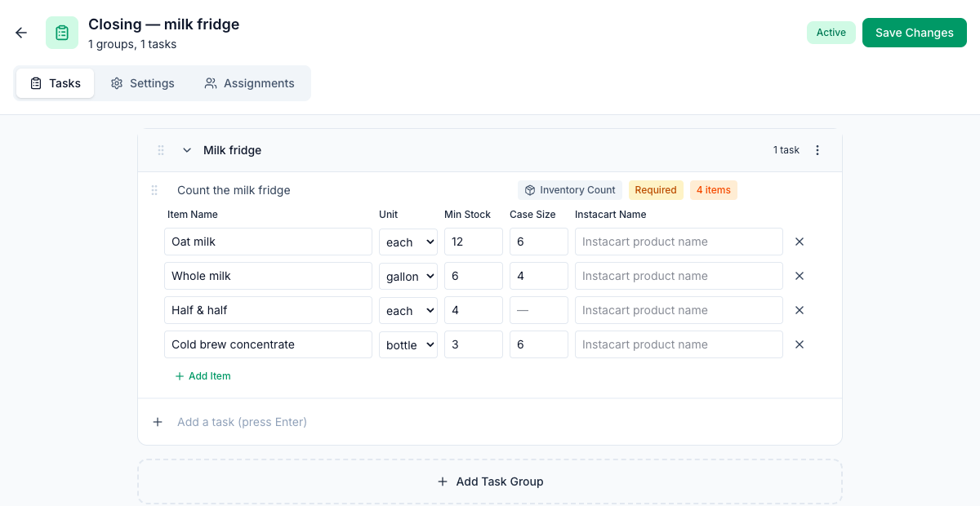Open the unit dropdown for Cold brew concentrate
The width and height of the screenshot is (980, 506).
pyautogui.click(x=408, y=344)
